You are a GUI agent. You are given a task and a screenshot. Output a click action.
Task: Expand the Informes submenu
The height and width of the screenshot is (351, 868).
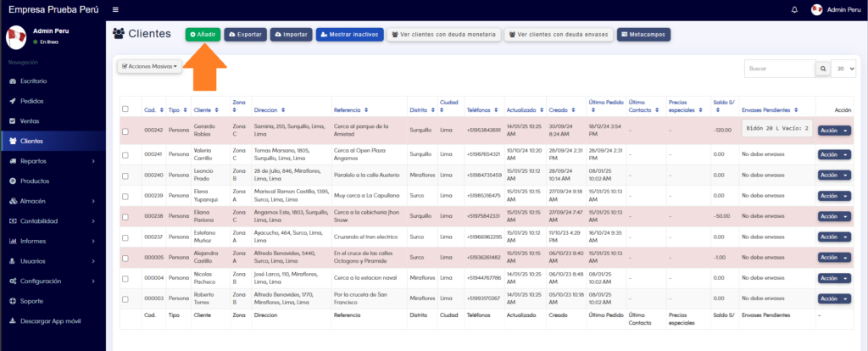click(x=53, y=241)
